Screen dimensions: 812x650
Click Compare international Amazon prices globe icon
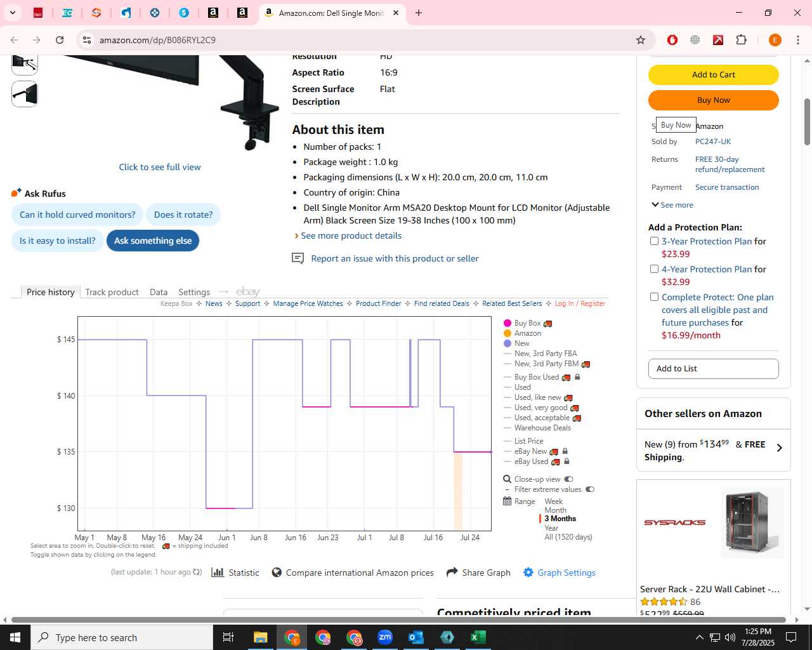(x=277, y=573)
